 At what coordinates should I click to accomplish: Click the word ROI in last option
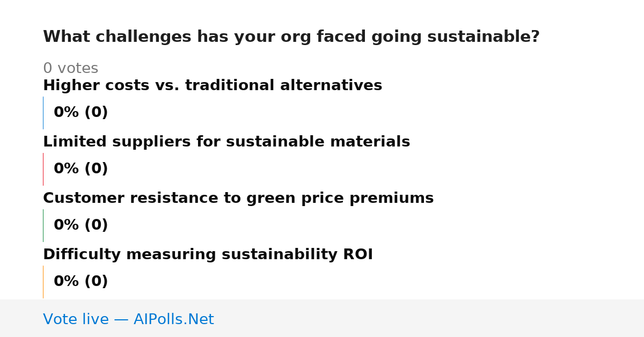coord(358,254)
